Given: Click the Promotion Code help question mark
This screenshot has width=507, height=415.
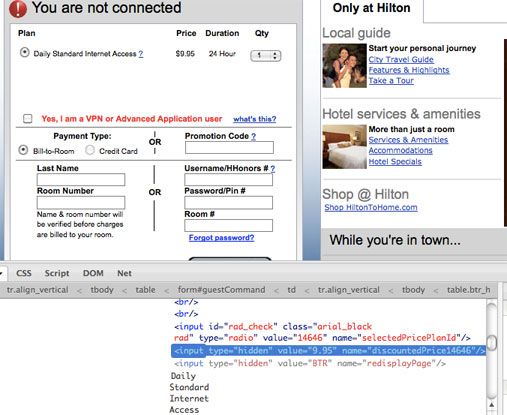Looking at the screenshot, I should 254,136.
